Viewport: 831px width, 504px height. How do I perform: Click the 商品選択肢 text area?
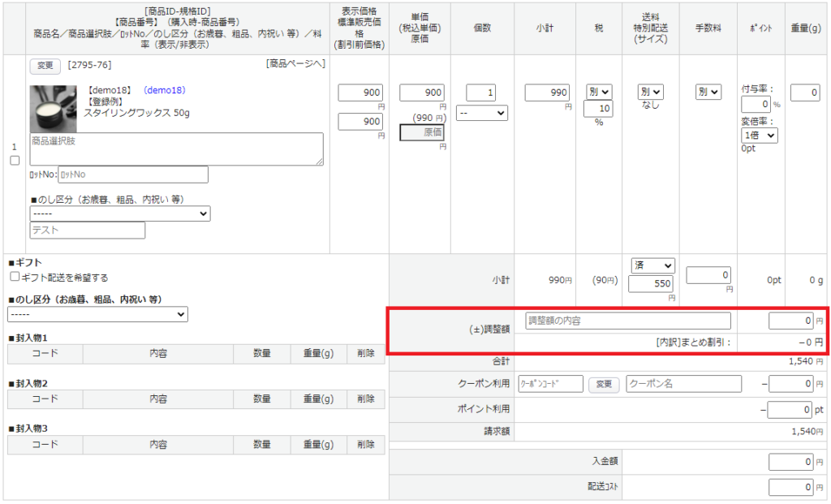pos(176,149)
